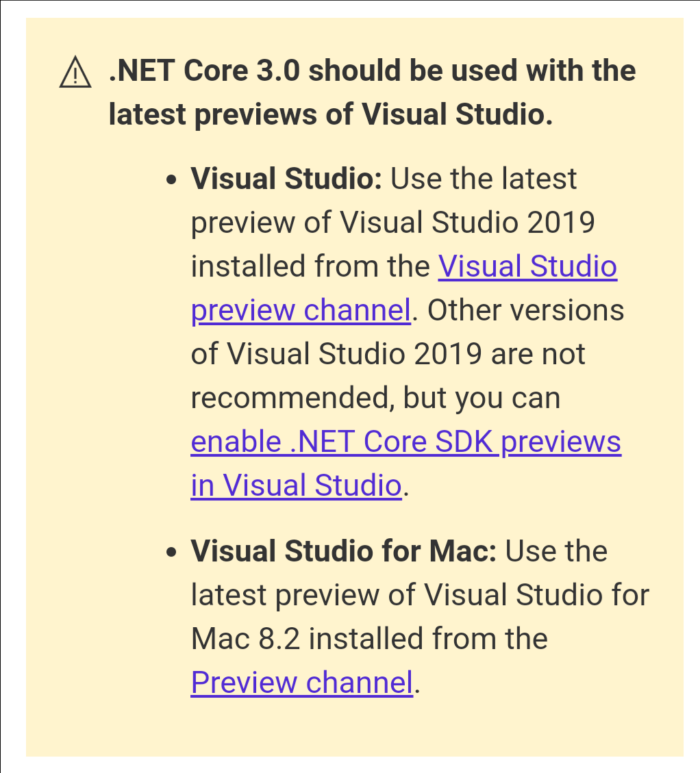Click the words 'Use the latest' in first bullet

click(x=483, y=179)
